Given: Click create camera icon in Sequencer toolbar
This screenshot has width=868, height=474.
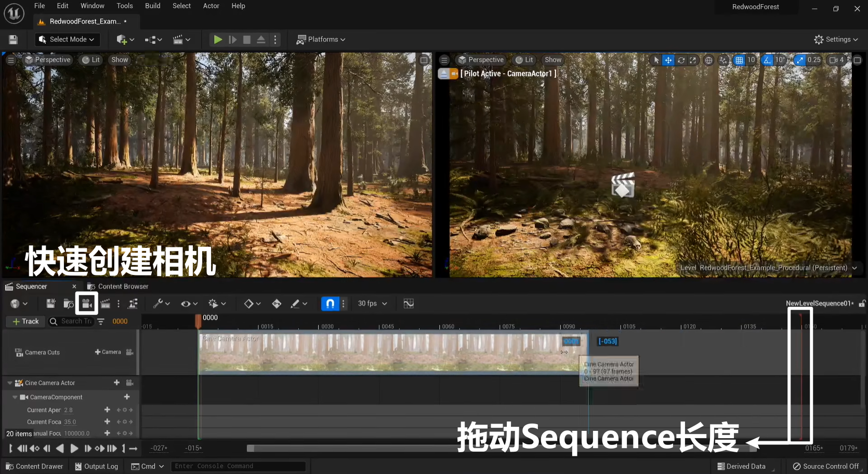Looking at the screenshot, I should (87, 304).
